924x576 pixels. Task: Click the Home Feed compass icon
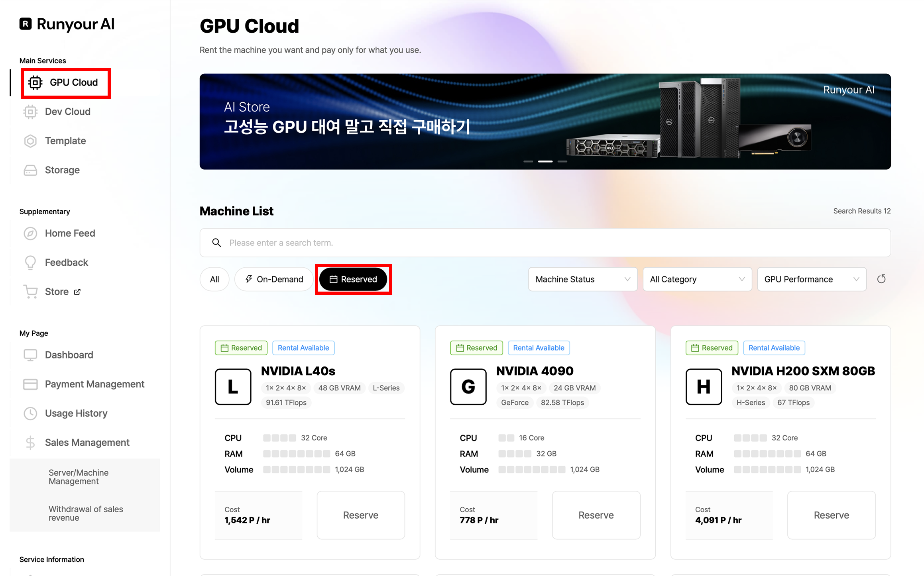click(30, 233)
